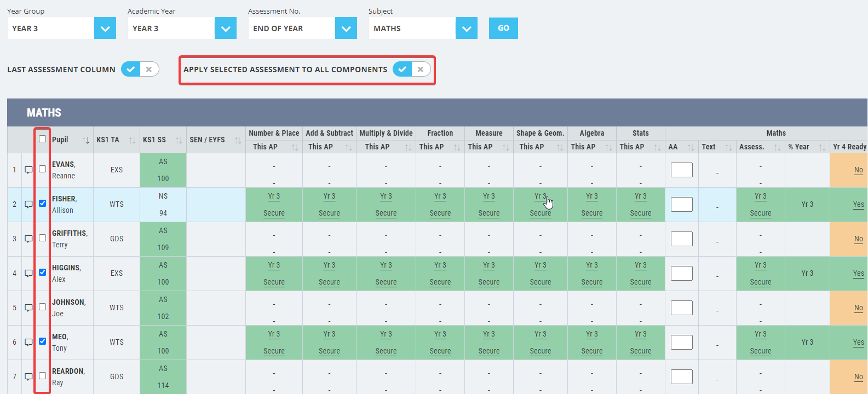This screenshot has width=868, height=394.
Task: Untick Higgins Alex's row checkbox
Action: click(x=42, y=273)
